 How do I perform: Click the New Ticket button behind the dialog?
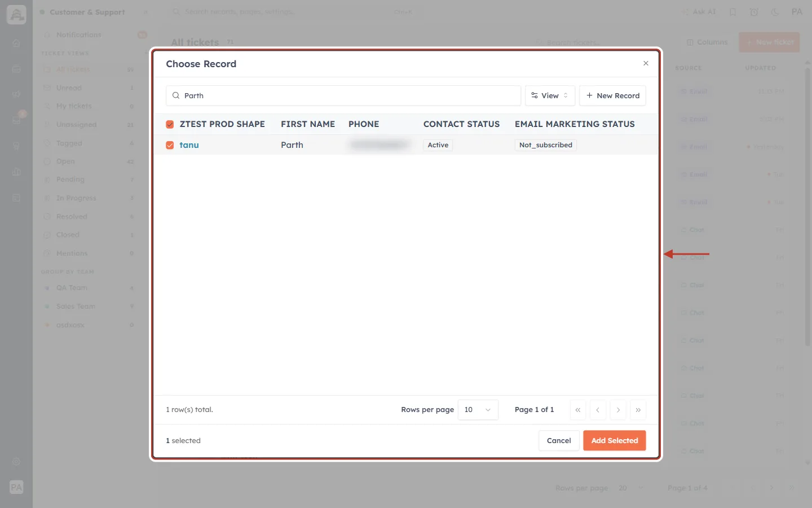point(769,42)
